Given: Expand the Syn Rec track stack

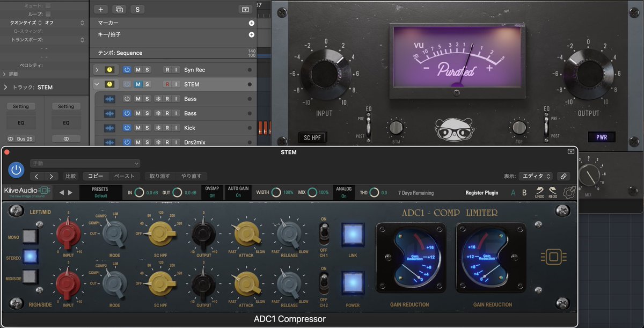Looking at the screenshot, I should click(97, 70).
